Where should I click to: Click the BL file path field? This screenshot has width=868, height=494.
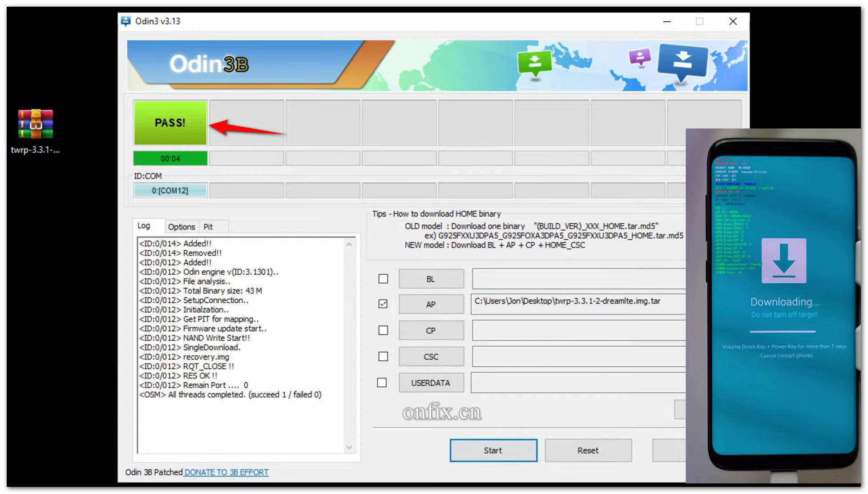coord(579,279)
